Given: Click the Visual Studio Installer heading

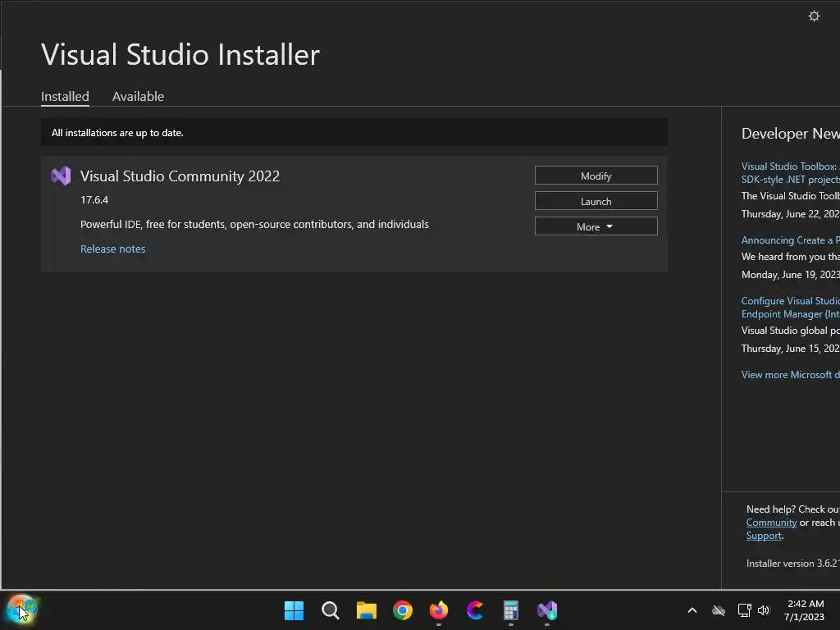Looking at the screenshot, I should [x=180, y=55].
